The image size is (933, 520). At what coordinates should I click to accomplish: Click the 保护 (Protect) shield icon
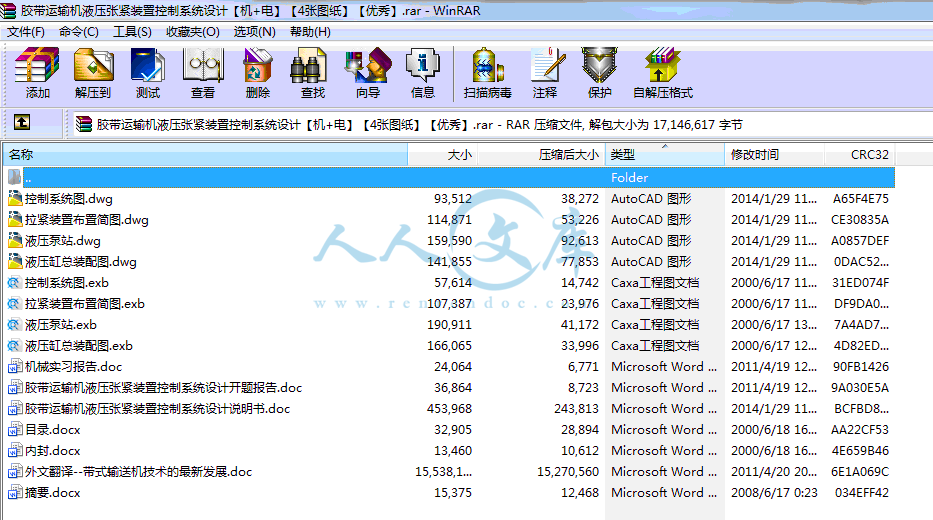pos(599,65)
